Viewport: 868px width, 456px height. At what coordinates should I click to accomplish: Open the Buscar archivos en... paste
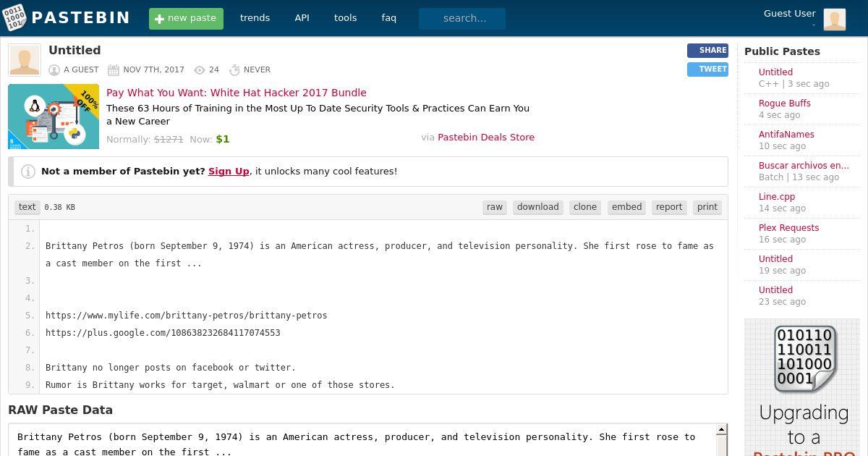pyautogui.click(x=804, y=166)
